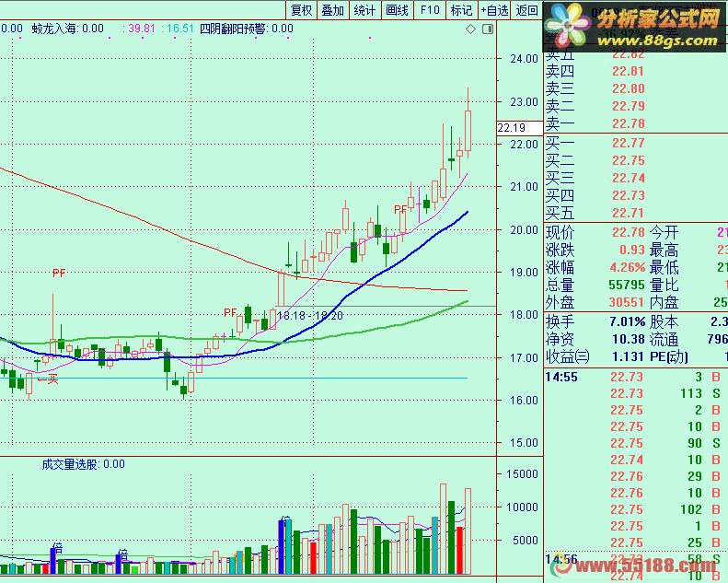Click the 成交量选股: 0.00 volume indicator label
Image resolution: width=728 pixels, height=583 pixels.
point(83,464)
